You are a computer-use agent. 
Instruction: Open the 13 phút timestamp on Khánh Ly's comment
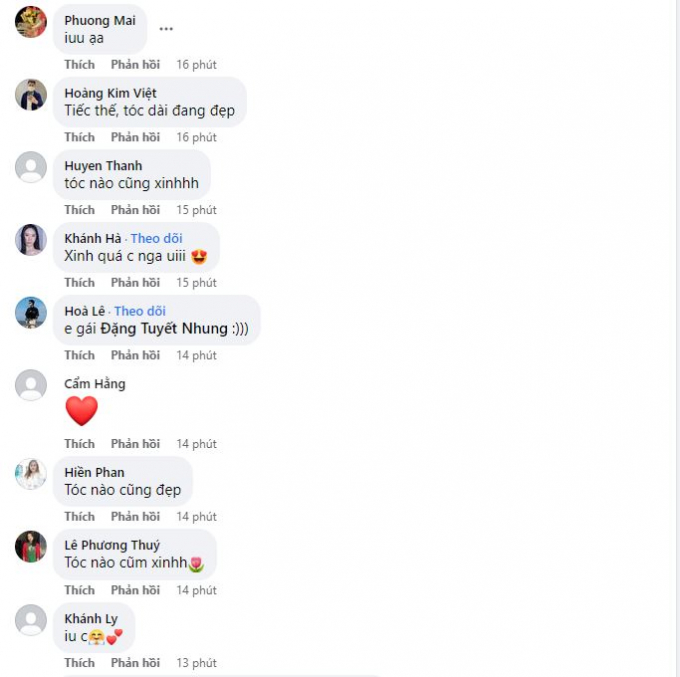click(196, 663)
